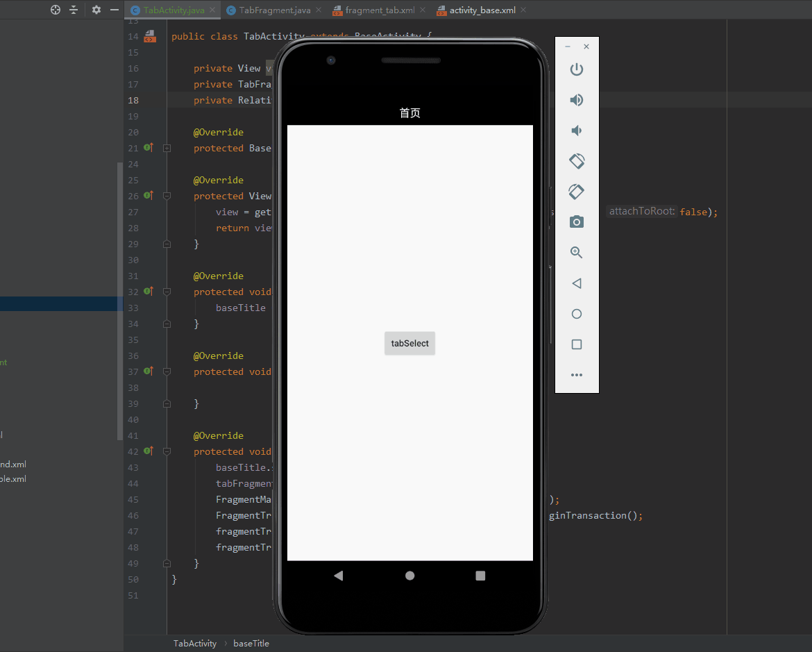Click 'return' keyword on line 28
The image size is (812, 652).
point(232,228)
